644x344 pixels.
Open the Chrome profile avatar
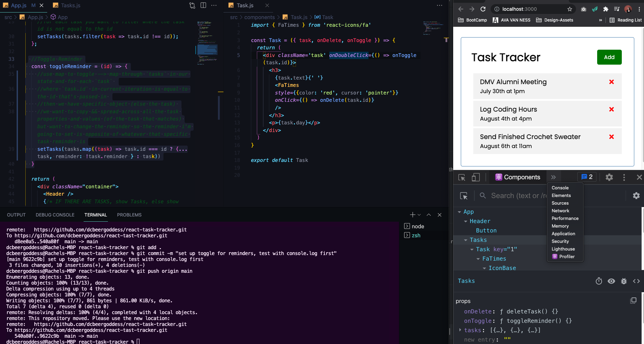pos(628,9)
